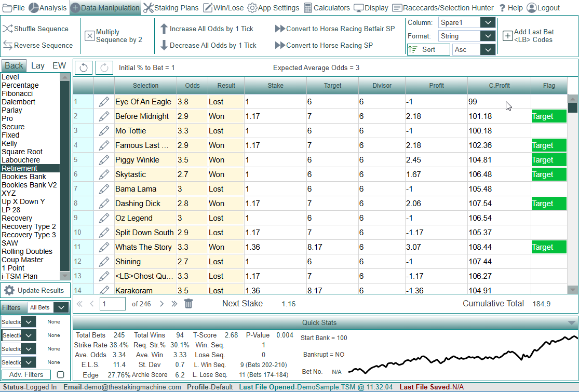Click the trash delete icon near pagination
579x392 pixels.
[x=188, y=304]
